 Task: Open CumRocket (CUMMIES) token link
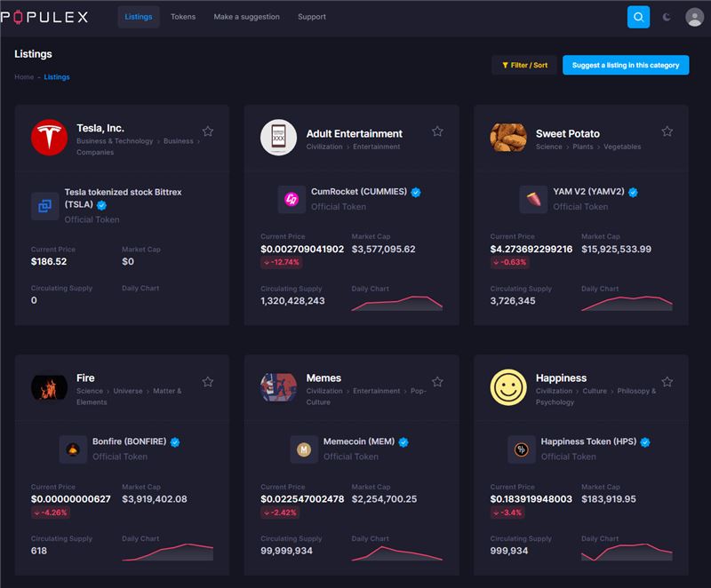[359, 192]
